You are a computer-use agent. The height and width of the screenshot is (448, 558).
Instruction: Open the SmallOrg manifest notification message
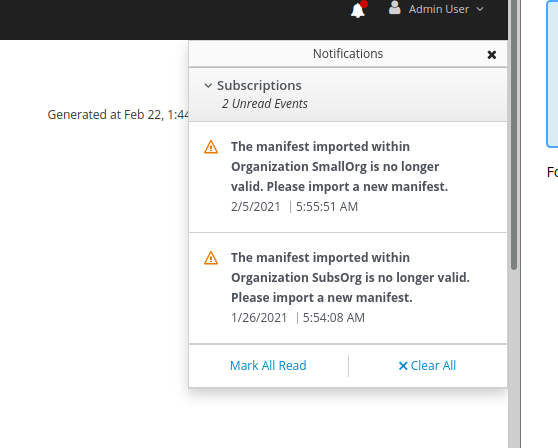pyautogui.click(x=339, y=167)
